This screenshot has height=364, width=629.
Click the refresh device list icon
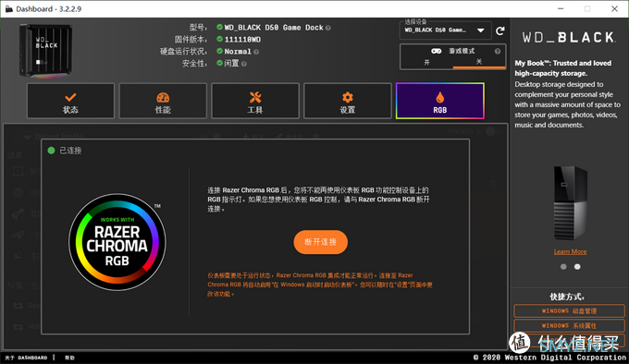pyautogui.click(x=499, y=30)
